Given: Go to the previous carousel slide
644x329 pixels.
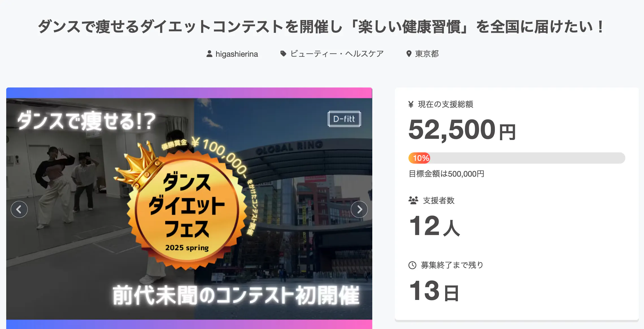Looking at the screenshot, I should click(x=19, y=209).
